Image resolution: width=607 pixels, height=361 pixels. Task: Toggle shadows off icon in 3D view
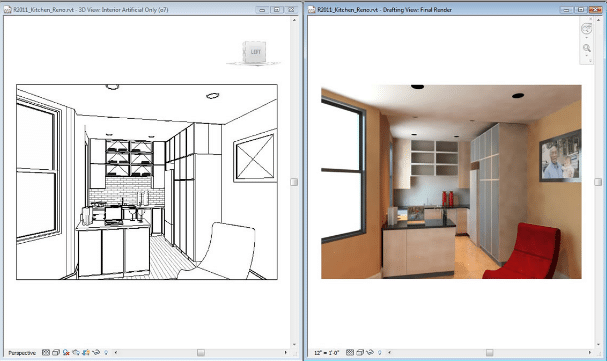[x=66, y=352]
